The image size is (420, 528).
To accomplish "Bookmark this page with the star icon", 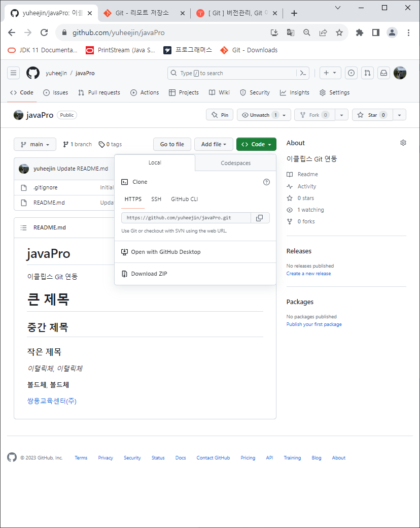I will (x=339, y=32).
